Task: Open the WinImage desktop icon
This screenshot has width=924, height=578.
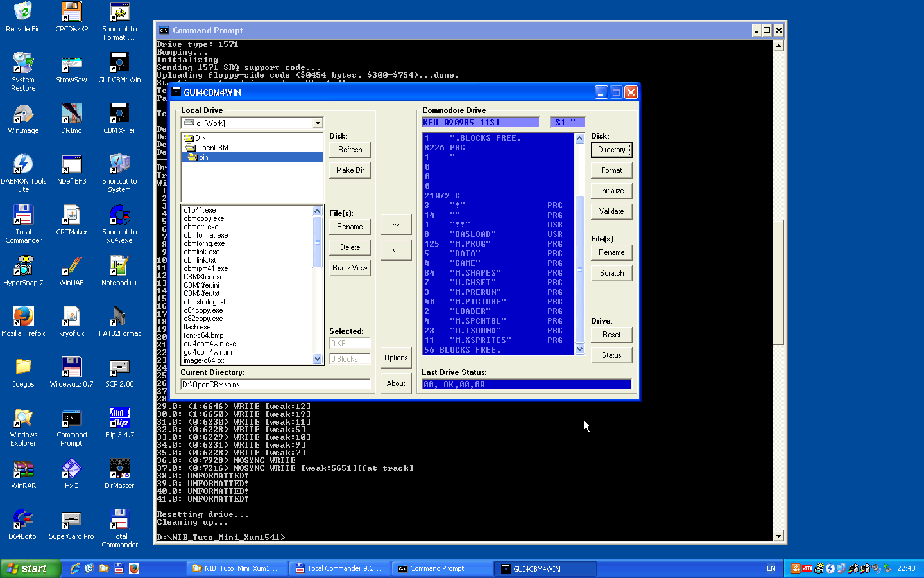Action: click(23, 119)
